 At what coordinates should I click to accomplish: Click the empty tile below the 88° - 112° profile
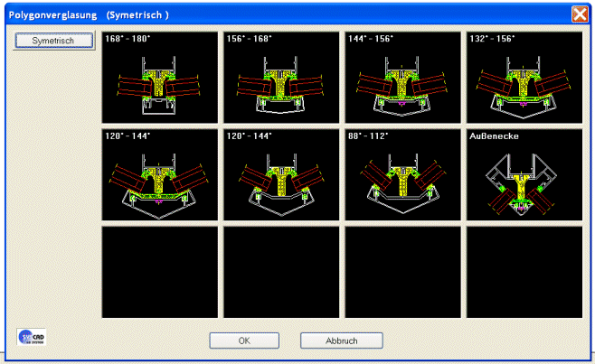point(402,273)
